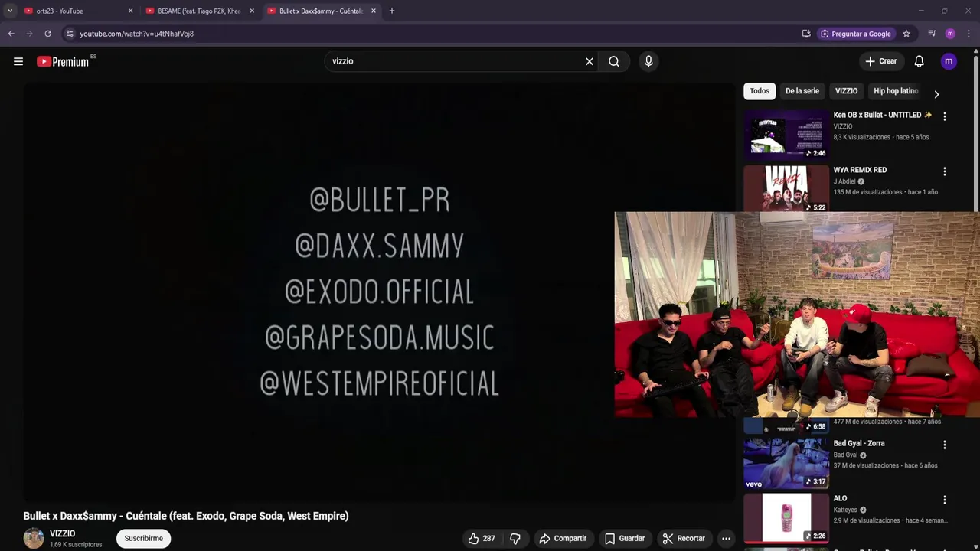Open the YouTube hamburger guide menu
The image size is (980, 551).
pyautogui.click(x=18, y=61)
